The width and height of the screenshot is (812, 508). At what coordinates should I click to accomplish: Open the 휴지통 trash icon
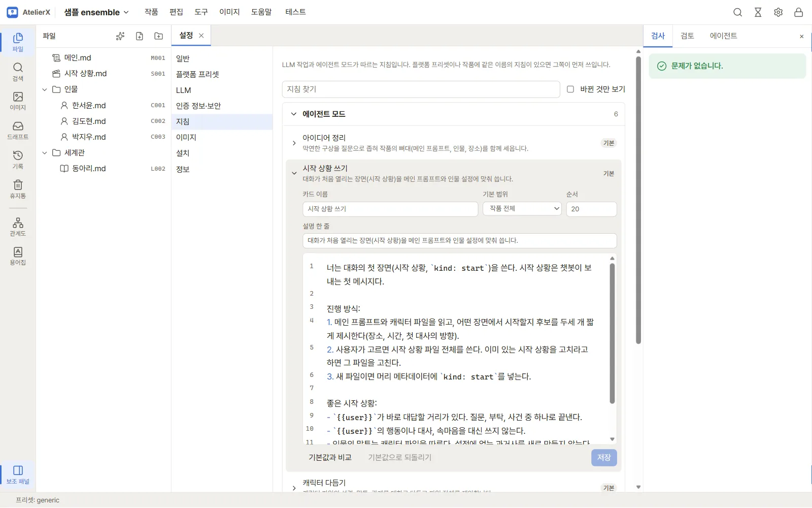18,189
